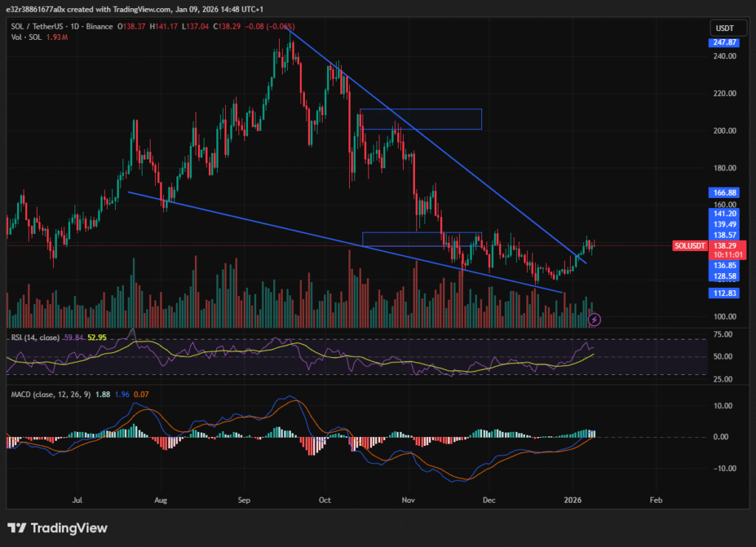Click the 141.20 price level label
This screenshot has width=756, height=547.
(724, 213)
